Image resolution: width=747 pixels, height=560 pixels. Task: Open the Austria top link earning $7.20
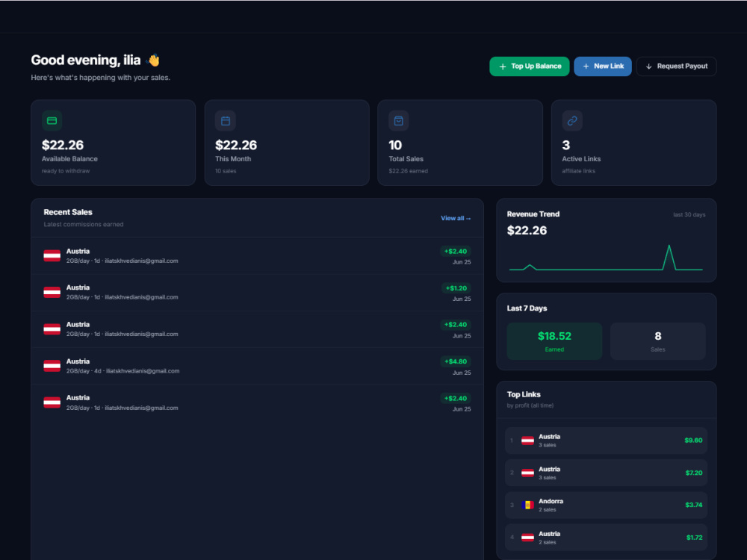coord(606,473)
